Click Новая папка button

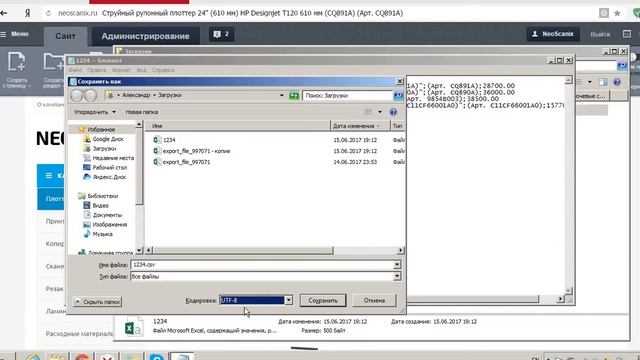point(142,112)
